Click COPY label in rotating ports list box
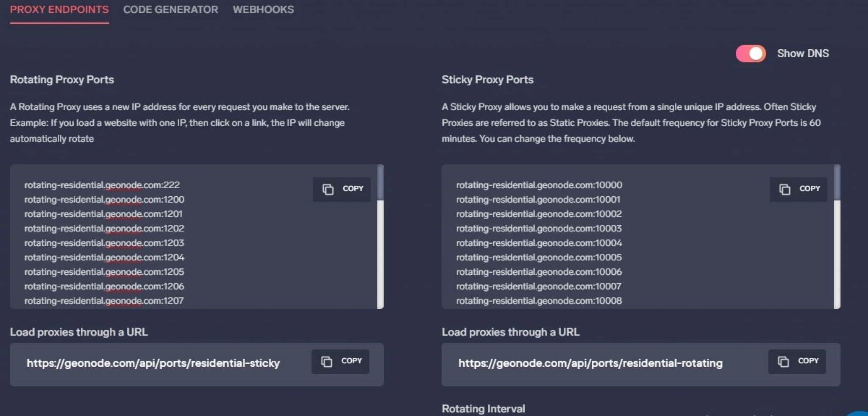Screen dimensions: 868x416 pyautogui.click(x=353, y=188)
